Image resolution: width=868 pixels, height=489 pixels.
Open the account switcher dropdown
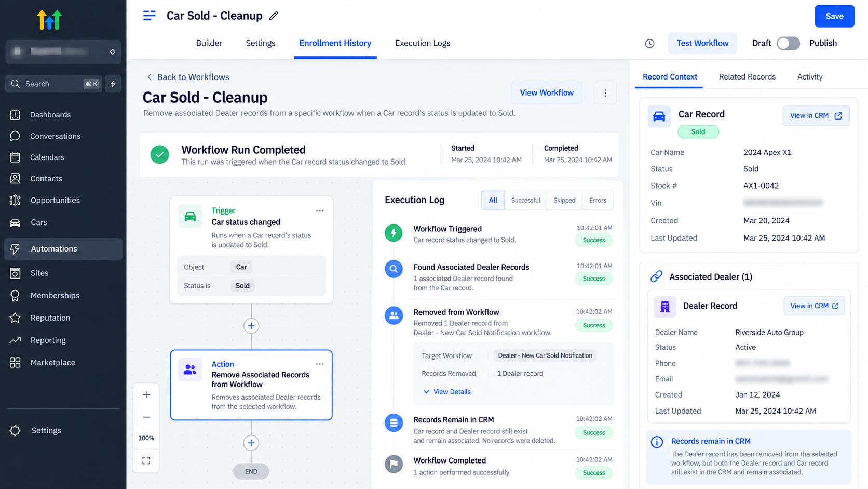[x=63, y=51]
